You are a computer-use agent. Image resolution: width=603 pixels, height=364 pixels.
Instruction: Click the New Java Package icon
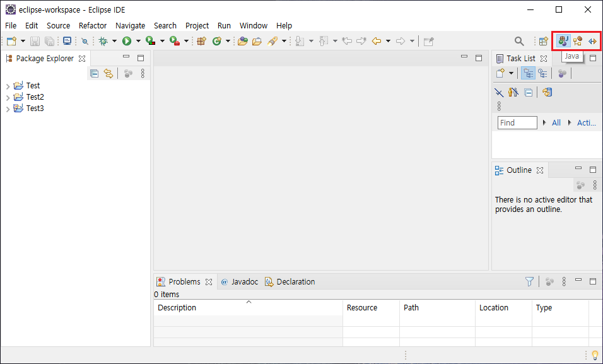[x=201, y=41]
